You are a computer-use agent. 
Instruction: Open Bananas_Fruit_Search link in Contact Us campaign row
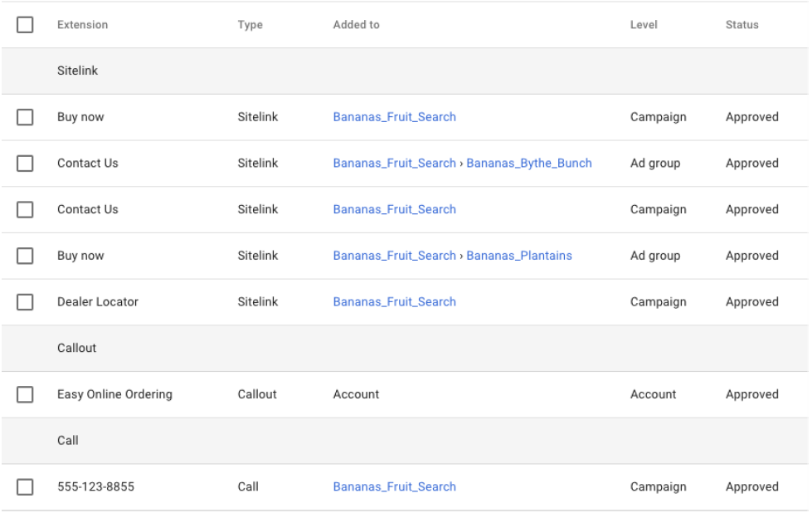[x=394, y=209]
